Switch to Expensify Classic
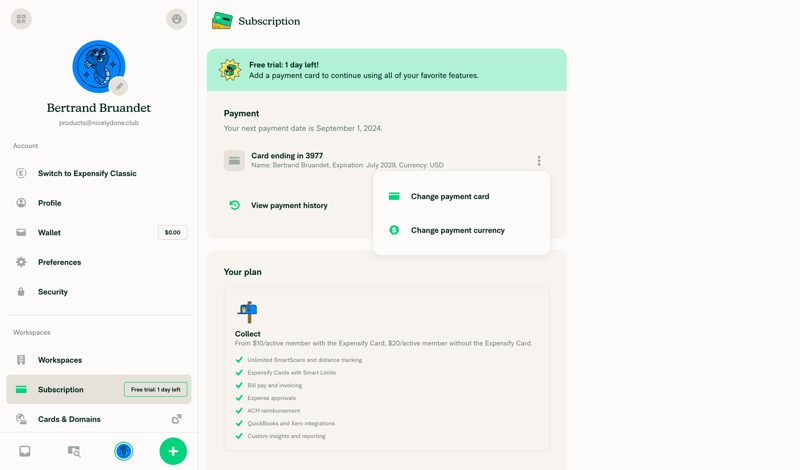800x470 pixels. pyautogui.click(x=98, y=174)
